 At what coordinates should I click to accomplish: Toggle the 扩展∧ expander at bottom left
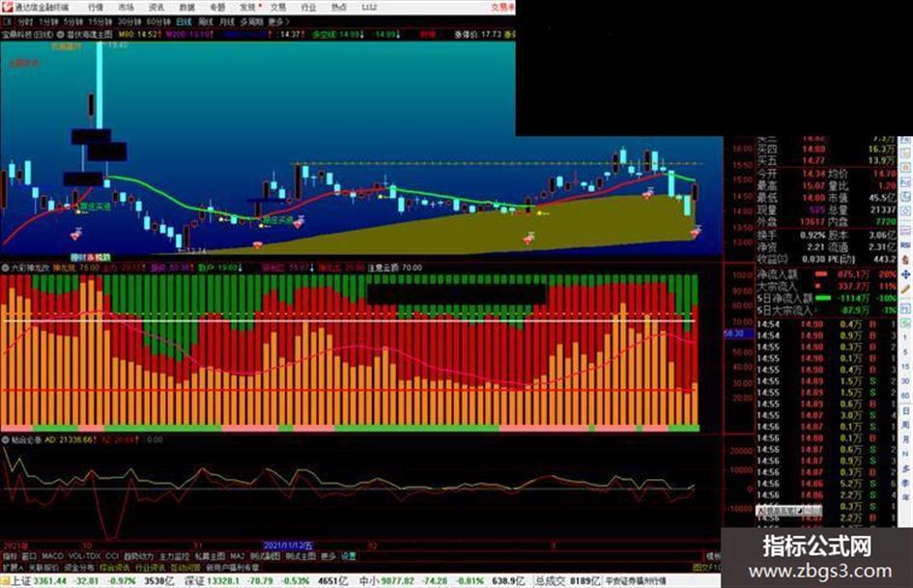13,567
